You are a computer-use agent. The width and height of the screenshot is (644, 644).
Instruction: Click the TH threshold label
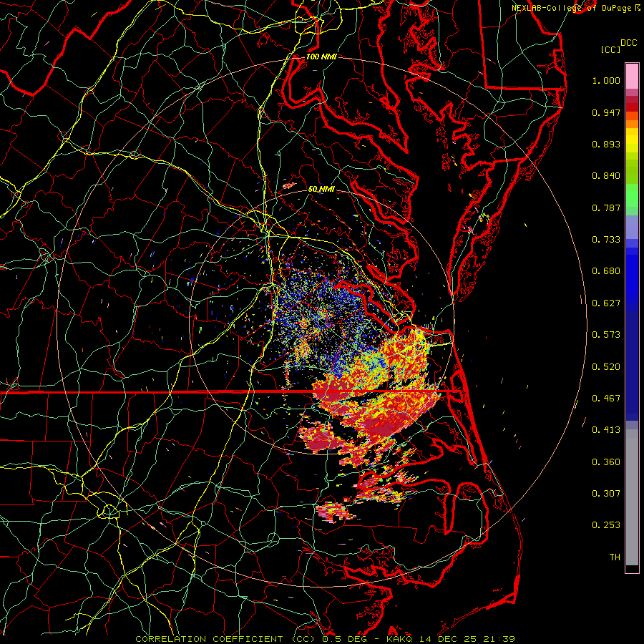tap(615, 557)
